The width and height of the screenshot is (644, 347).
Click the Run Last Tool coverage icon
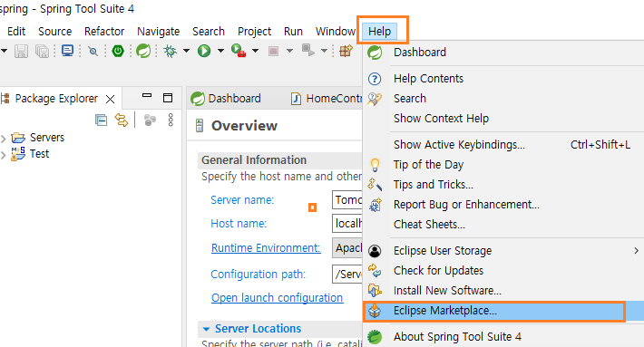[239, 51]
